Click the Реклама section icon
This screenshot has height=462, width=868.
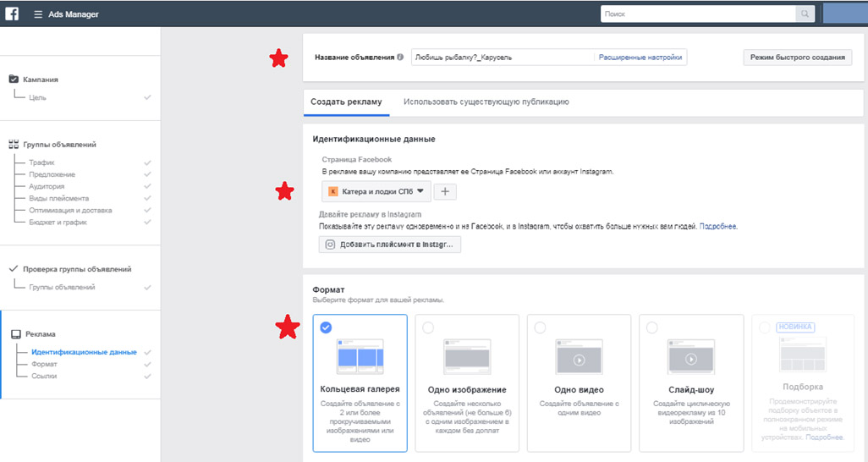click(16, 334)
